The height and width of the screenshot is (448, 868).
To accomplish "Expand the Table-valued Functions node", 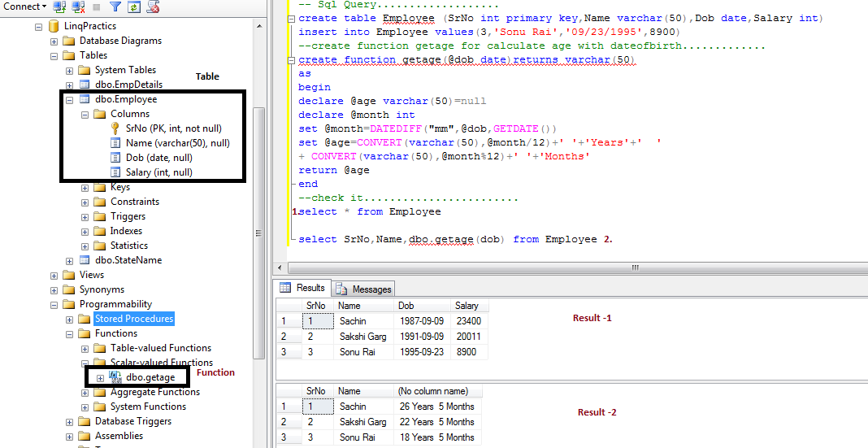I will point(85,349).
